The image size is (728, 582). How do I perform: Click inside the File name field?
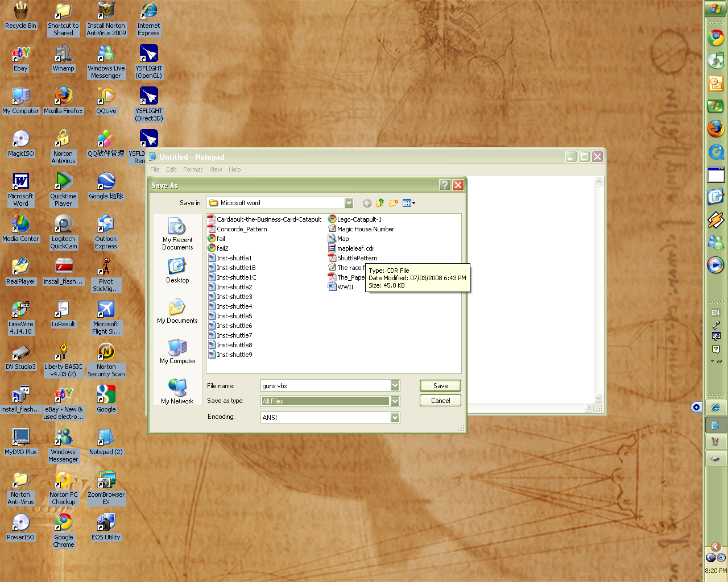(324, 385)
